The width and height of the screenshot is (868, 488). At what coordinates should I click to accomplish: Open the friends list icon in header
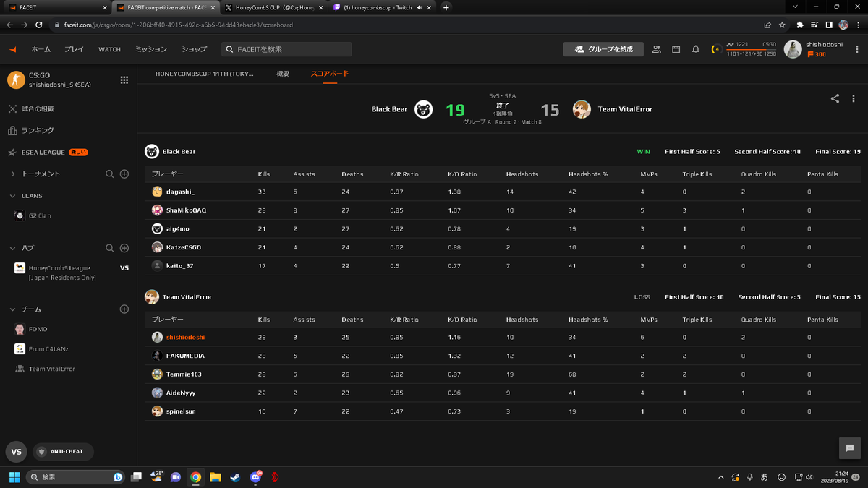(656, 49)
